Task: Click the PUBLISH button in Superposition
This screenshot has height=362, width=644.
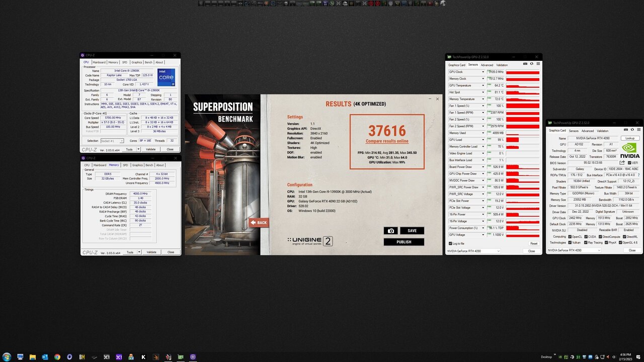Action: pyautogui.click(x=404, y=242)
